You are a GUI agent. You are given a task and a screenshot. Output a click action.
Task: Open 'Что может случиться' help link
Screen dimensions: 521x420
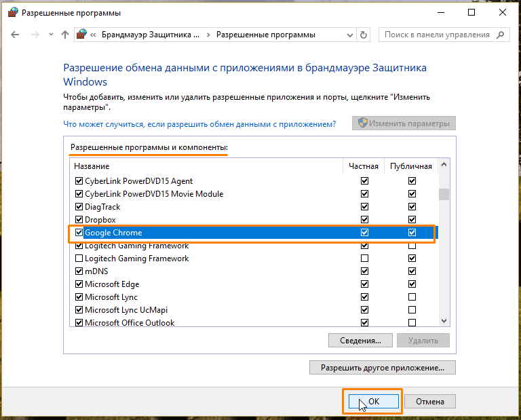coord(199,124)
